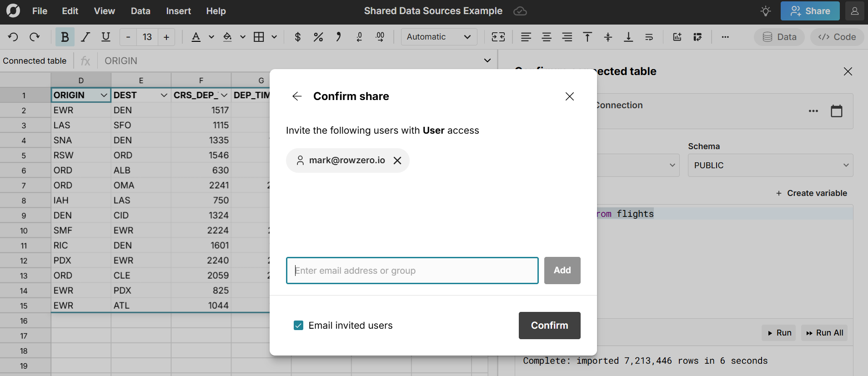The width and height of the screenshot is (868, 376).
Task: Go back using the dialog's left arrow
Action: [297, 96]
